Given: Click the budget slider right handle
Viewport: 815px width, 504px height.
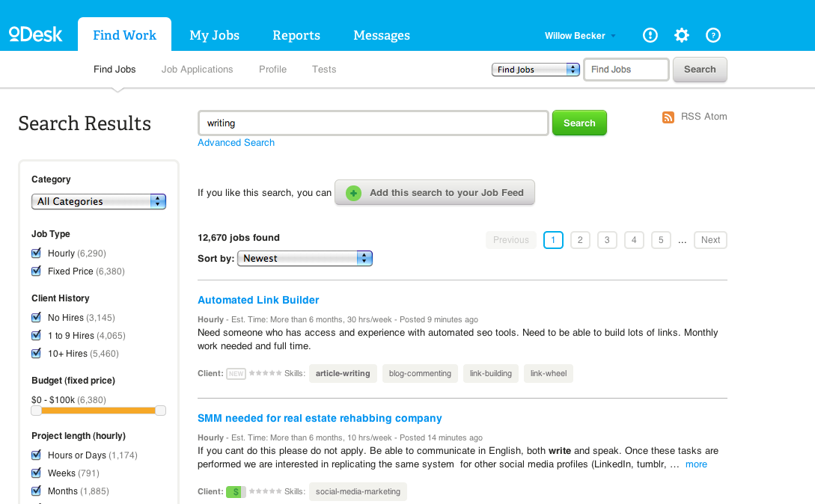Looking at the screenshot, I should pyautogui.click(x=161, y=411).
